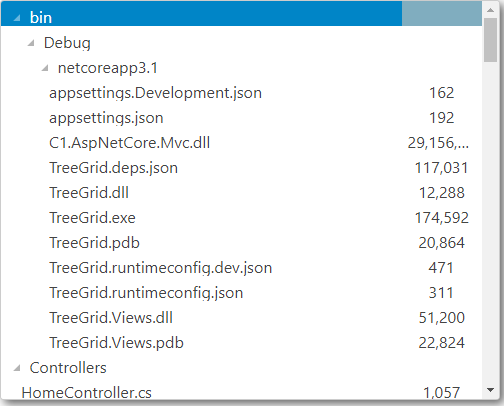This screenshot has height=406, width=504.
Task: Collapse the bin folder node
Action: [x=17, y=18]
